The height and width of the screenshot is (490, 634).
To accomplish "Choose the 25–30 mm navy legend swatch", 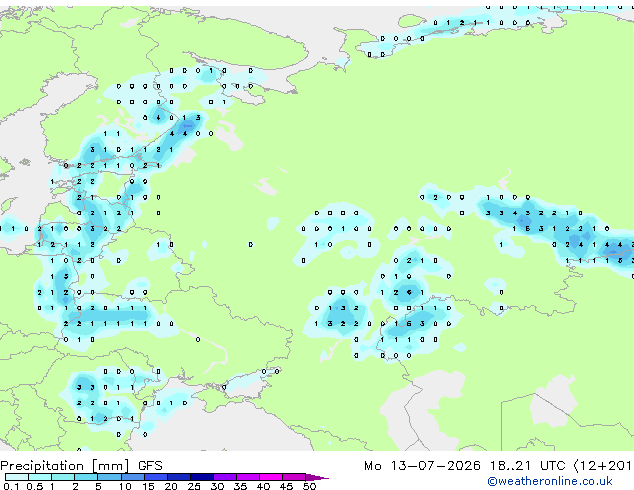I will [201, 477].
